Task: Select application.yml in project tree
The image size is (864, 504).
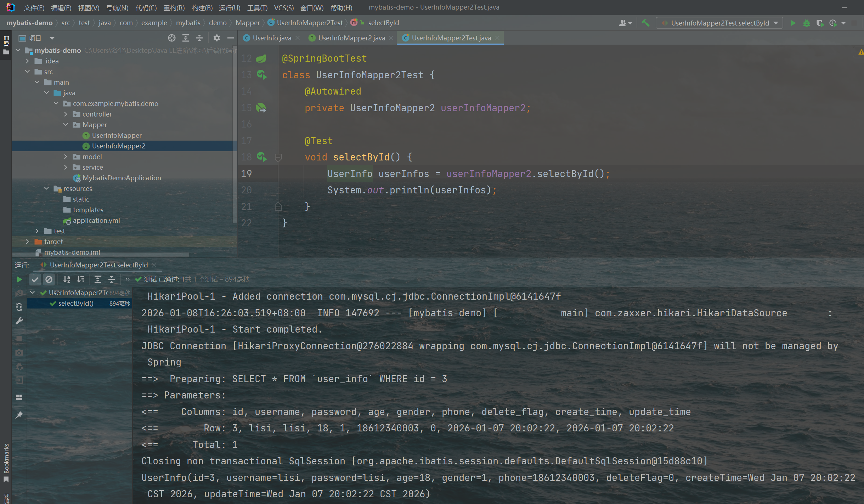Action: point(96,220)
